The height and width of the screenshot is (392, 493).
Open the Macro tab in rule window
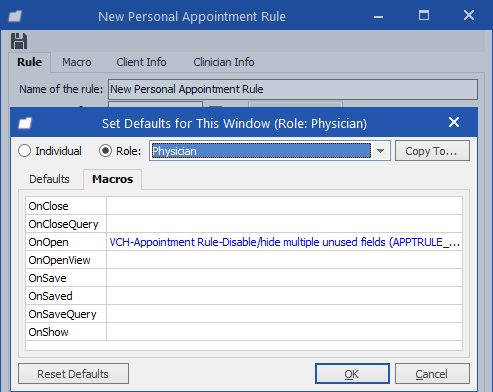click(77, 62)
